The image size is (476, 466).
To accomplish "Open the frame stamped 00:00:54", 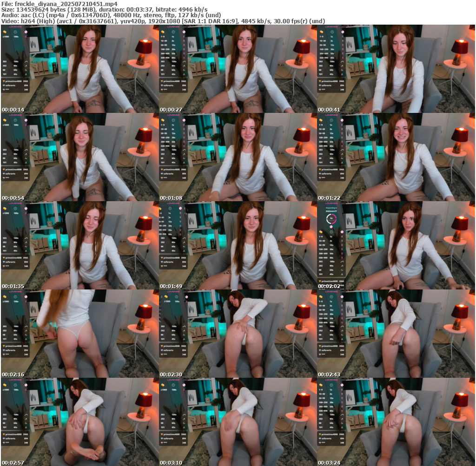I will tap(79, 157).
